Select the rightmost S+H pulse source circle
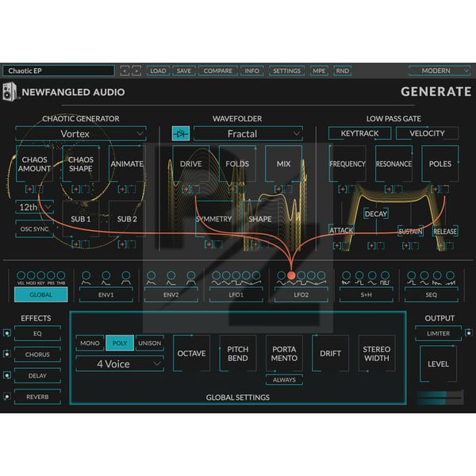The height and width of the screenshot is (476, 476). coord(386,275)
